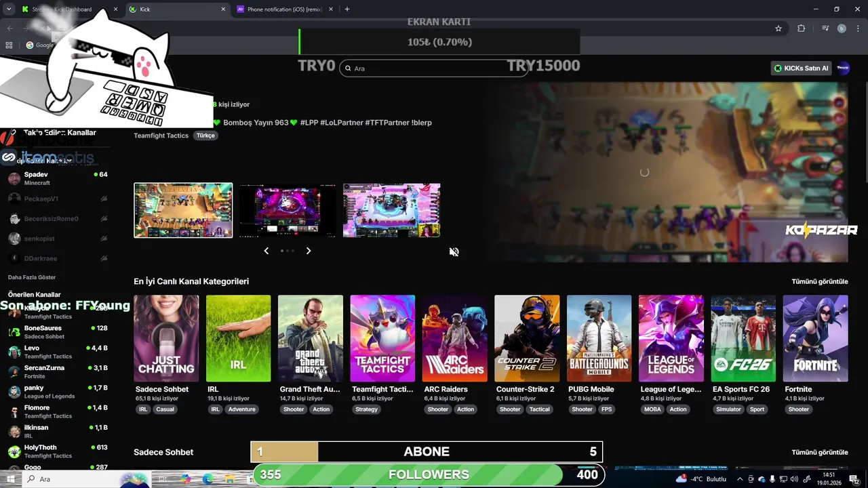868x488 pixels.
Task: Unmute the featured stream preview
Action: coord(454,251)
